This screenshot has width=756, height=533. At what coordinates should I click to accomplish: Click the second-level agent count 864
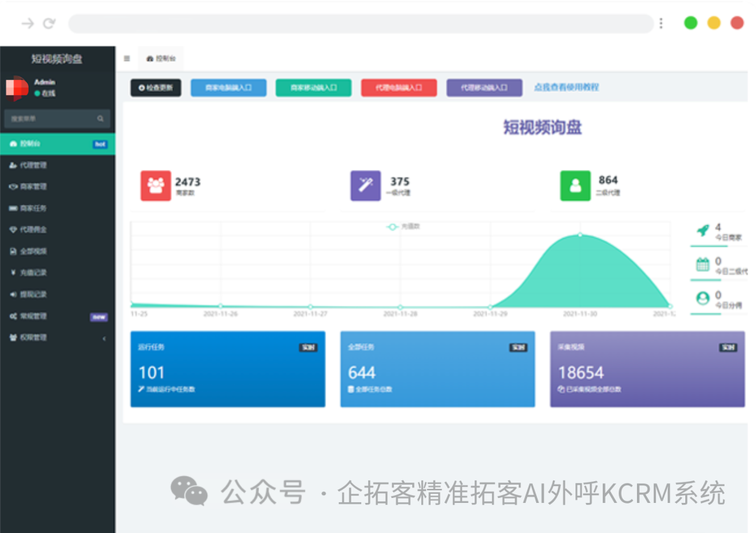tap(608, 180)
